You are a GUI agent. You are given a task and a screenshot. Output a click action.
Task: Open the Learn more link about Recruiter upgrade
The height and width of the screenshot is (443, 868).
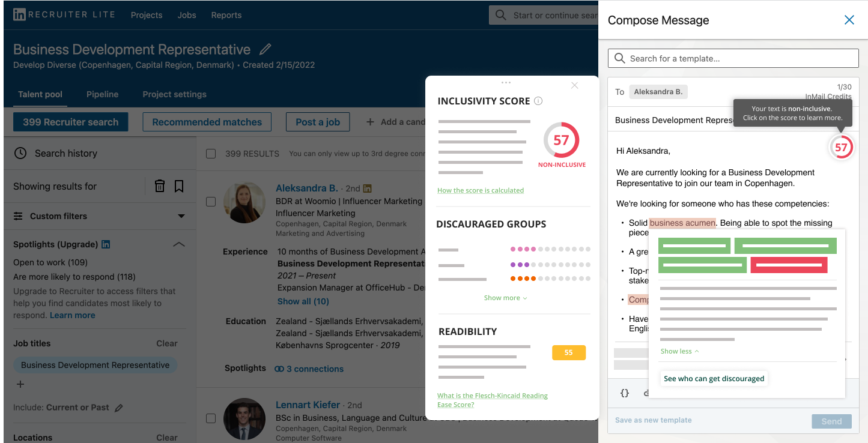click(73, 315)
